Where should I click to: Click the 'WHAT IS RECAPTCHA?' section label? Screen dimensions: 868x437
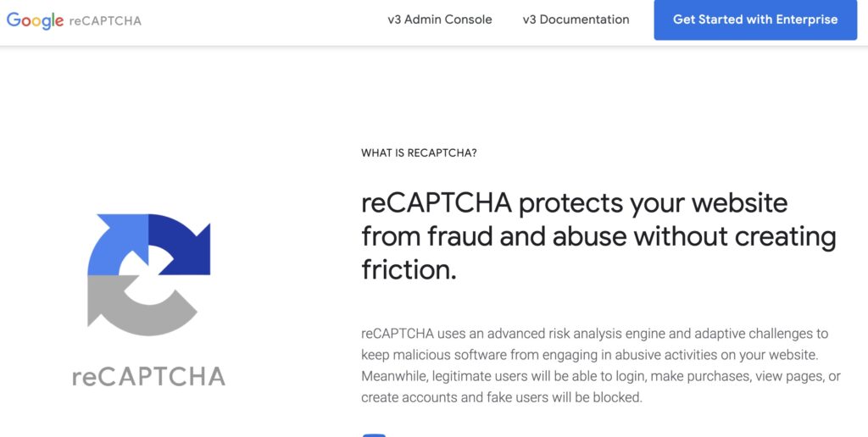[x=419, y=153]
